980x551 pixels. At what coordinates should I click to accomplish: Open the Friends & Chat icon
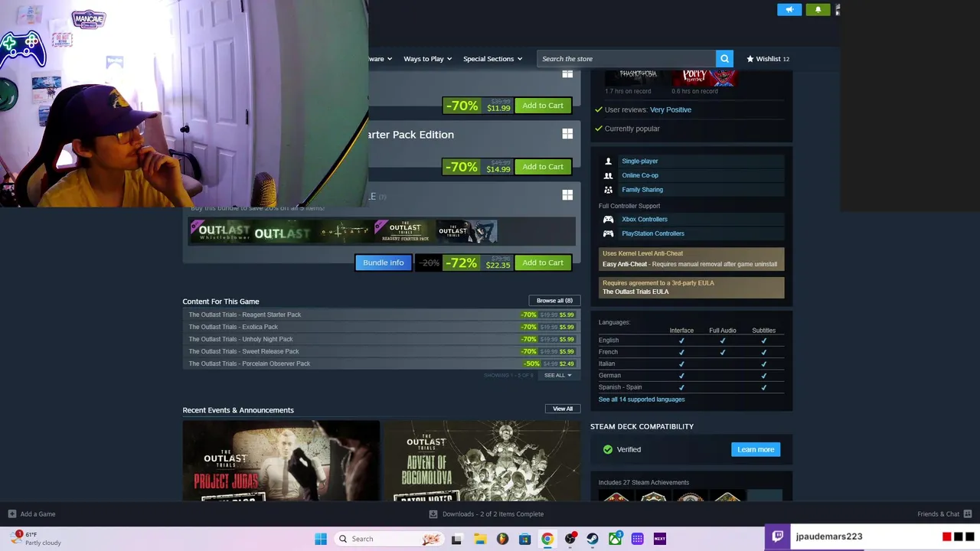[968, 514]
